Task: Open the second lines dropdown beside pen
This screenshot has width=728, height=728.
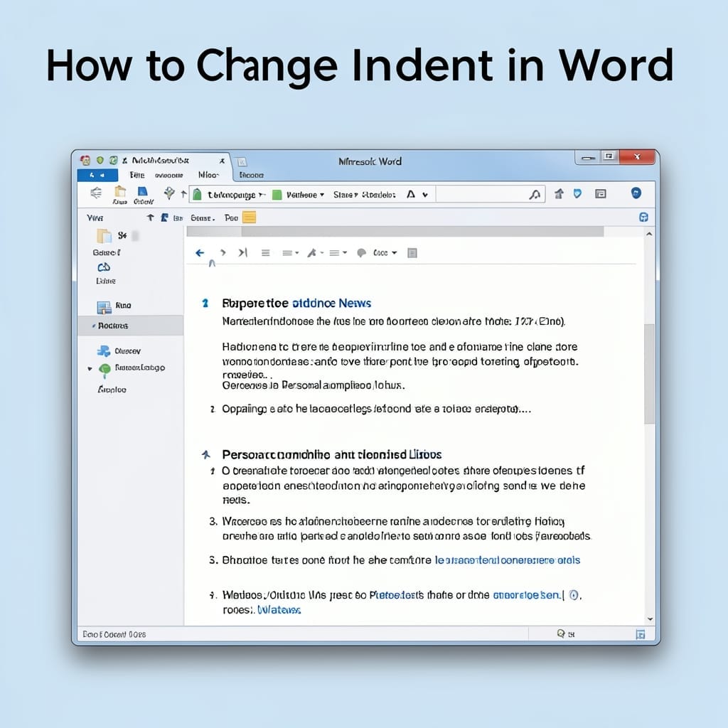Action: coord(338,253)
